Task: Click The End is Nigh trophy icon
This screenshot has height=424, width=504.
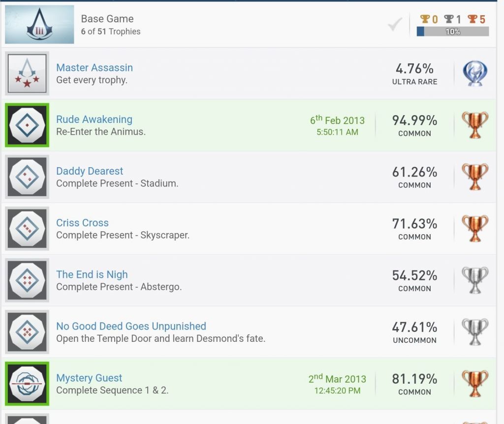Action: coord(27,280)
